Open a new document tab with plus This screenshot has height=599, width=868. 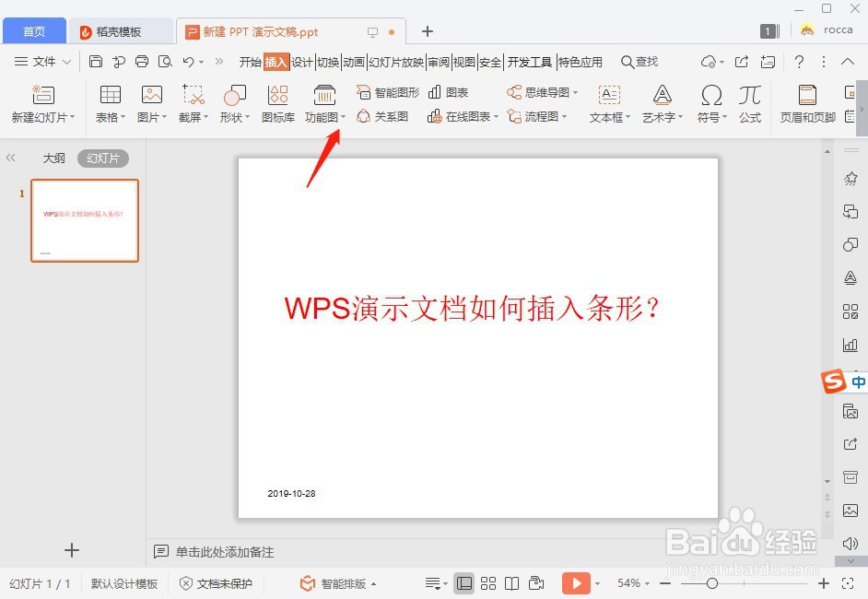(x=428, y=31)
